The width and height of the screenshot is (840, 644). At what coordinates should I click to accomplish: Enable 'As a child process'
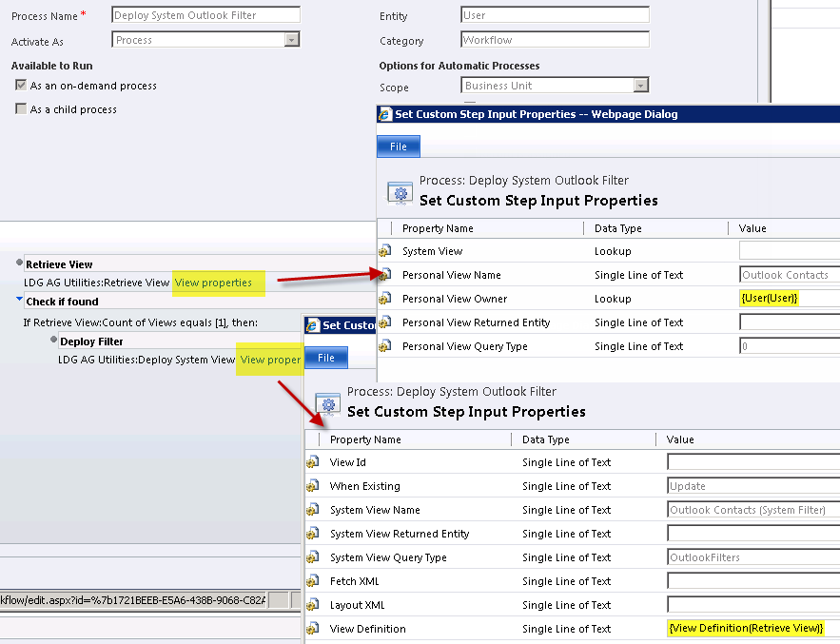click(20, 108)
